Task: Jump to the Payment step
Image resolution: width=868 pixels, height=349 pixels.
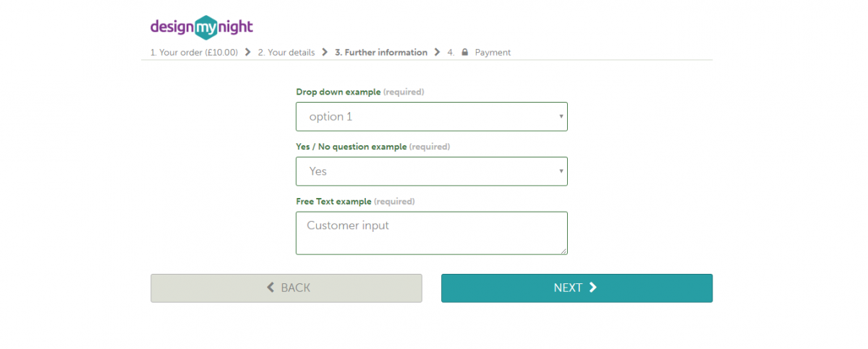Action: (x=493, y=53)
